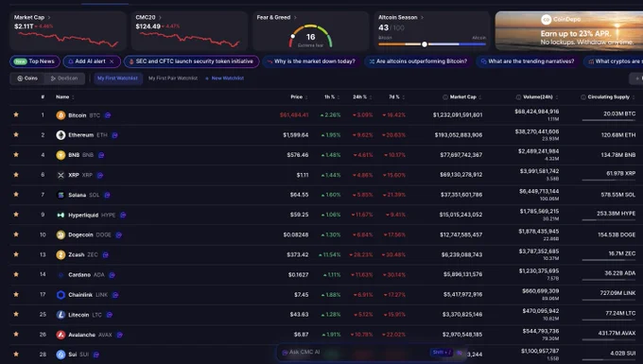Click the purple badge icon beside ADA ticker

112,274
